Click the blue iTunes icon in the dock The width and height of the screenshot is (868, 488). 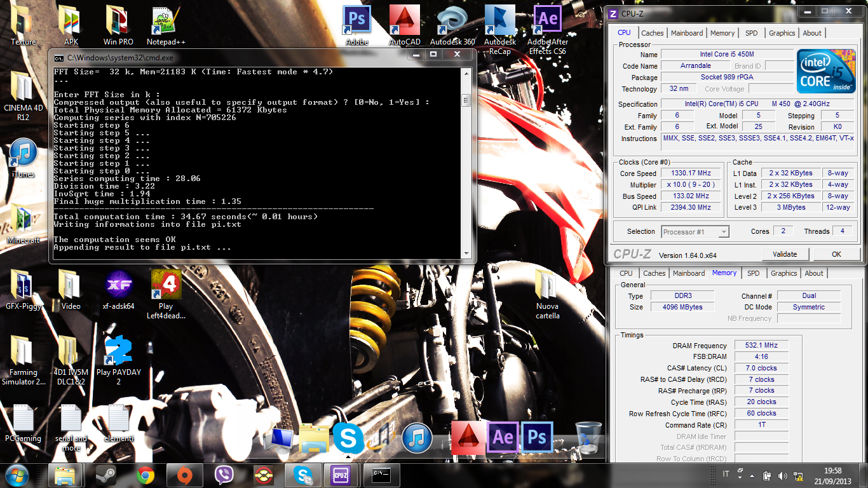(417, 438)
